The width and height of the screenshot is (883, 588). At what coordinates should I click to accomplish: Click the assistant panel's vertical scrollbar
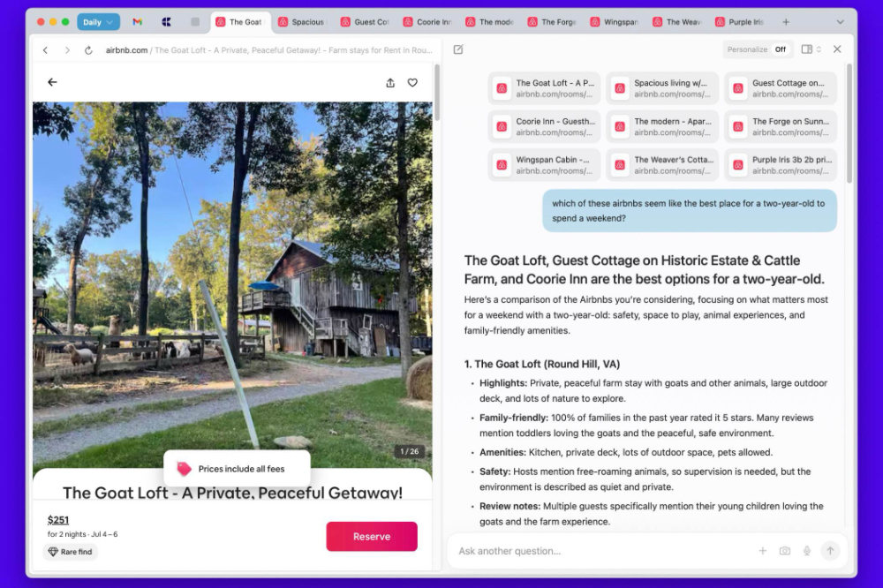point(849,124)
